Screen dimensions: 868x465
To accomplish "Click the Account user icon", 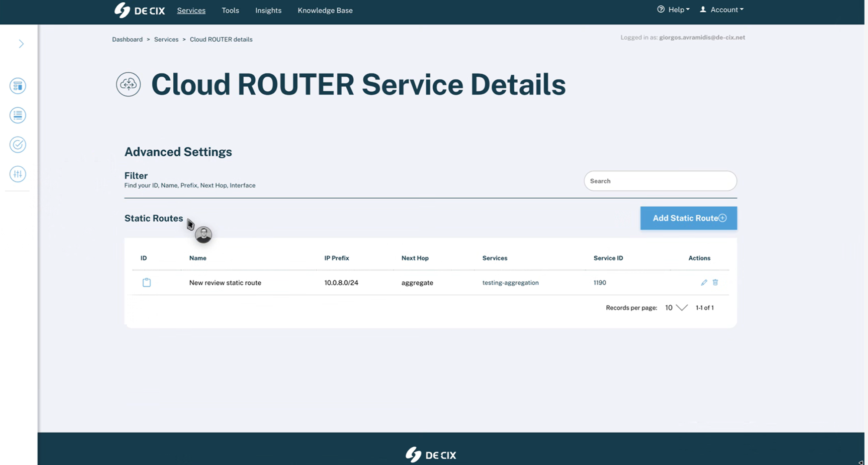I will (703, 10).
